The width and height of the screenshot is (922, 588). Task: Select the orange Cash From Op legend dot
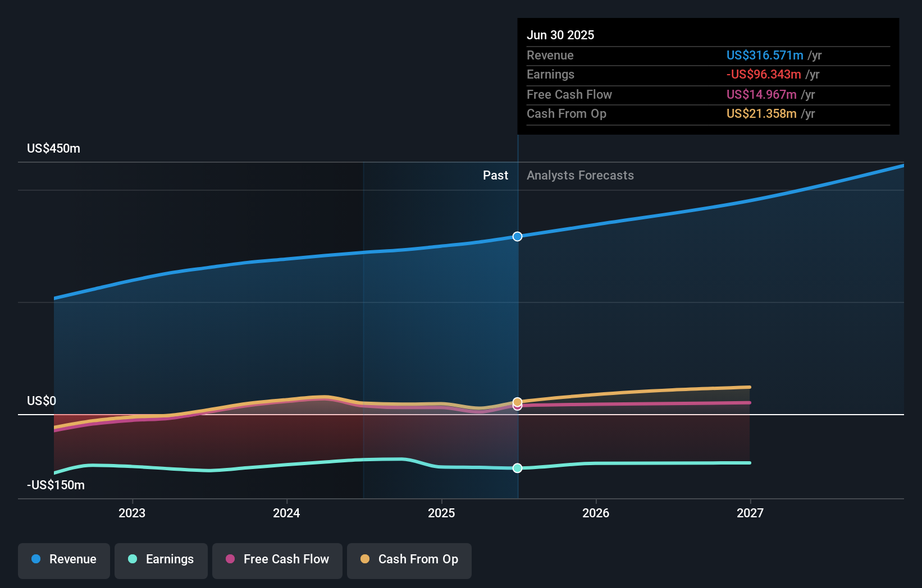pyautogui.click(x=365, y=559)
